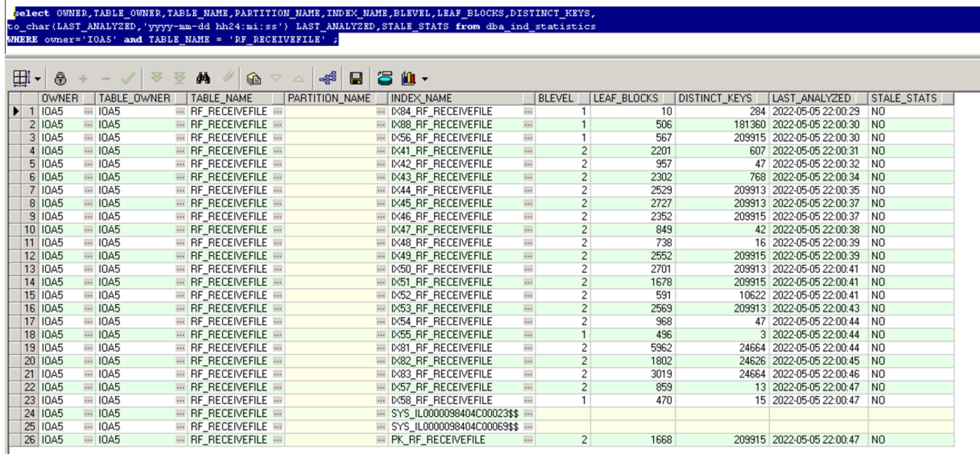The image size is (980, 454).
Task: Select row 26 via its row number
Action: (30, 440)
